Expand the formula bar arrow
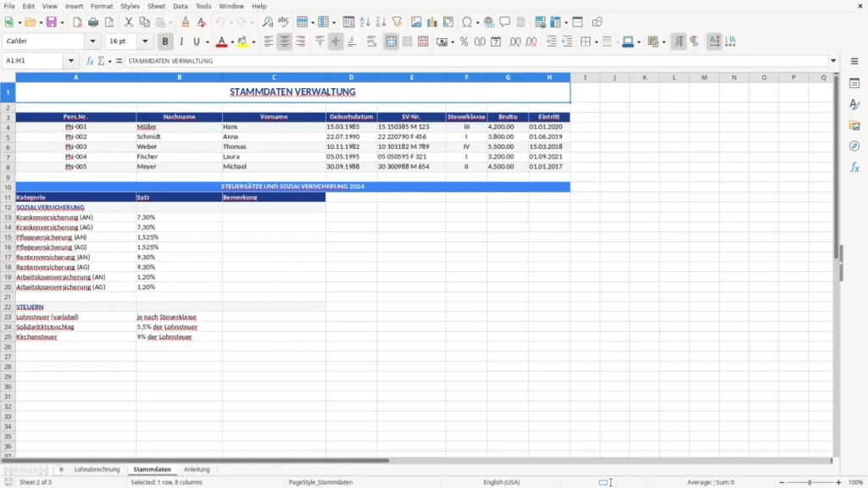This screenshot has height=488, width=868. [x=833, y=61]
